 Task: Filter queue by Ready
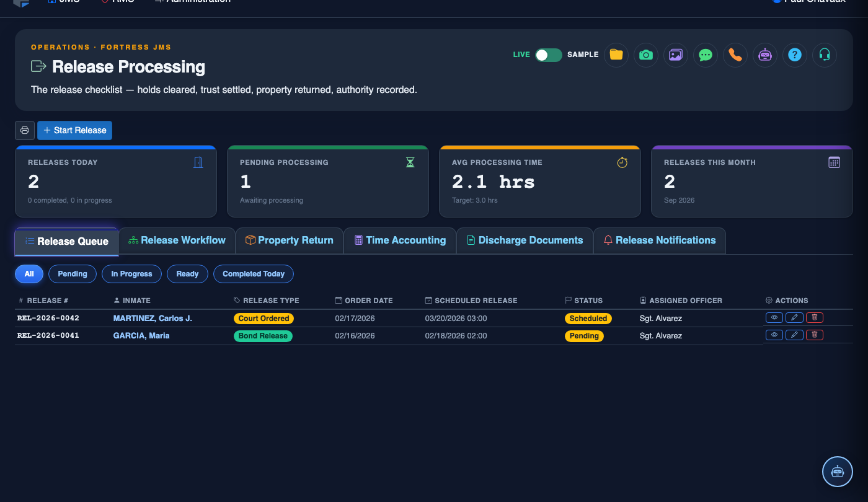point(187,274)
